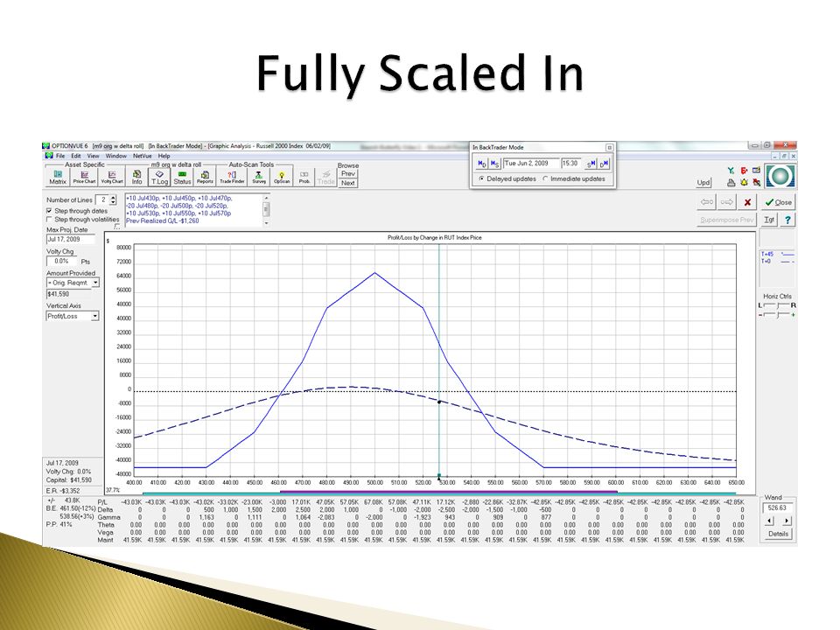Click the printer icon
This screenshot has width=840, height=630.
[x=731, y=183]
